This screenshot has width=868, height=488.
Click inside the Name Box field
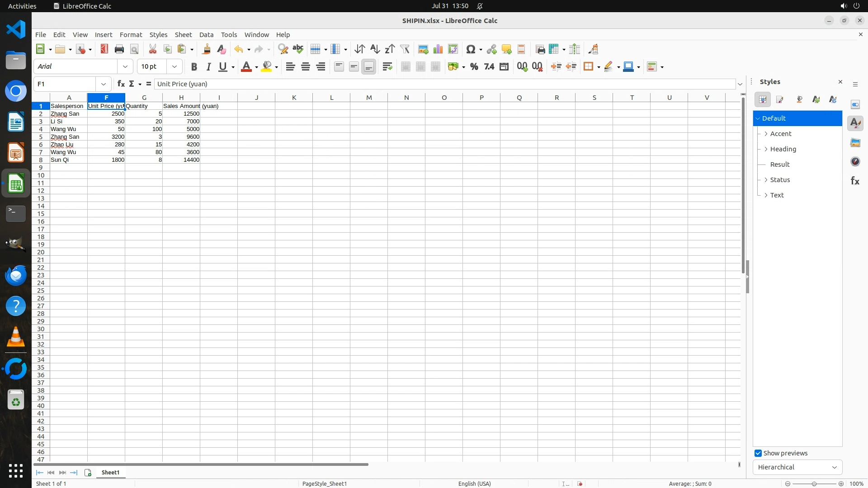[66, 84]
